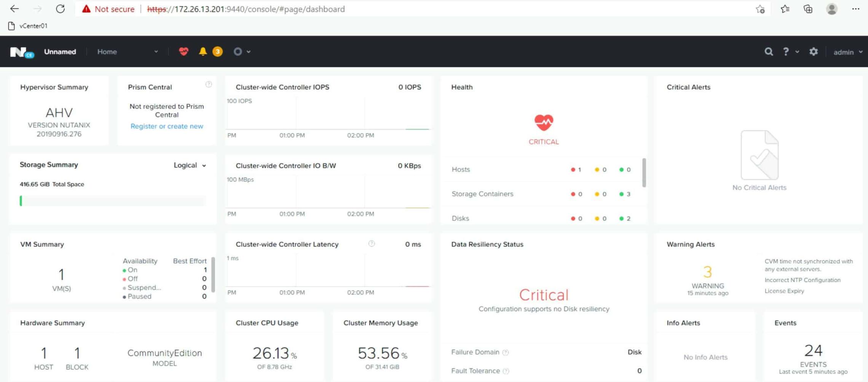Click the browser refresh icon
Image resolution: width=868 pixels, height=382 pixels.
[x=61, y=9]
